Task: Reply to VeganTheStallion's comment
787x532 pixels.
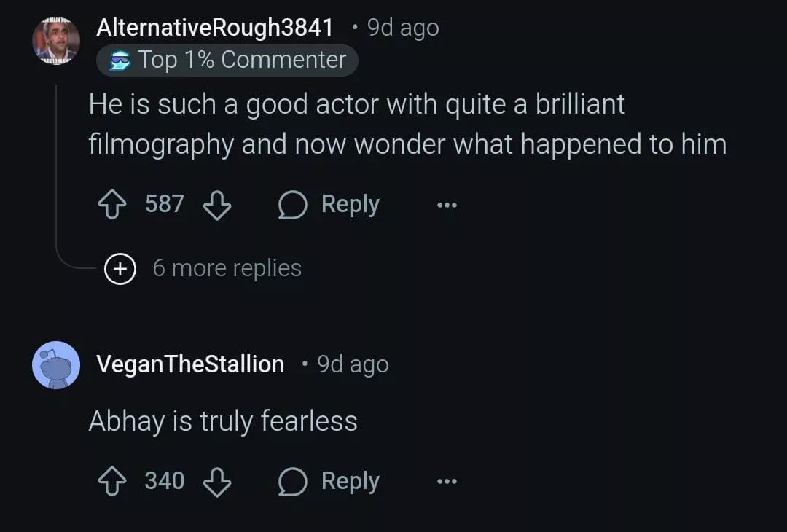Action: 329,482
